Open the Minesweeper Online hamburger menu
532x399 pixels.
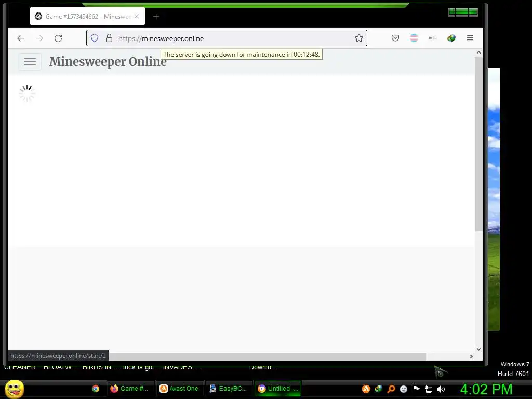point(30,62)
